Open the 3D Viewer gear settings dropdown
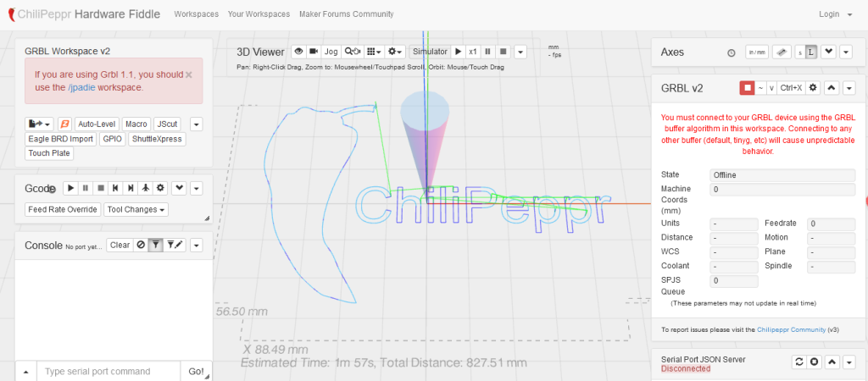 point(395,52)
